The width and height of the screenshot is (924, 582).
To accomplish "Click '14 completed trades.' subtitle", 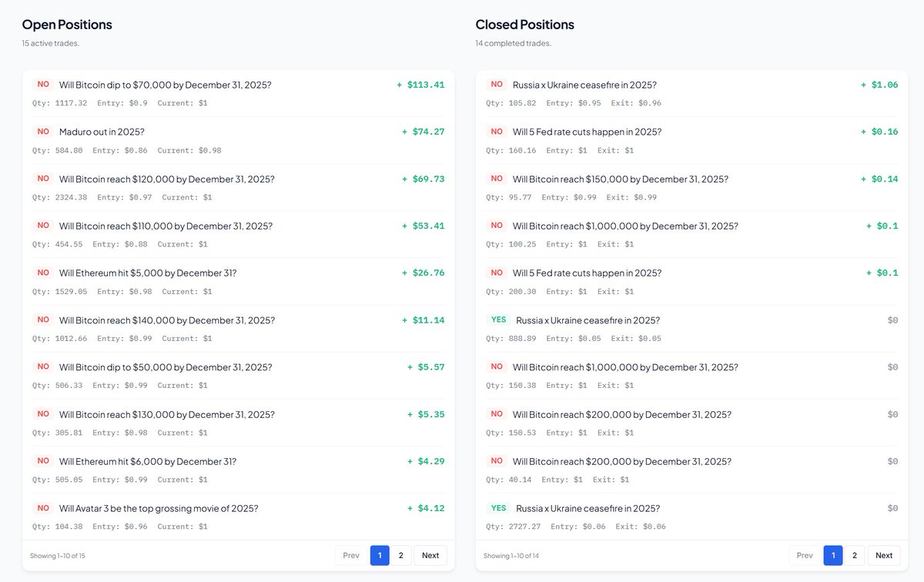I will tap(514, 43).
